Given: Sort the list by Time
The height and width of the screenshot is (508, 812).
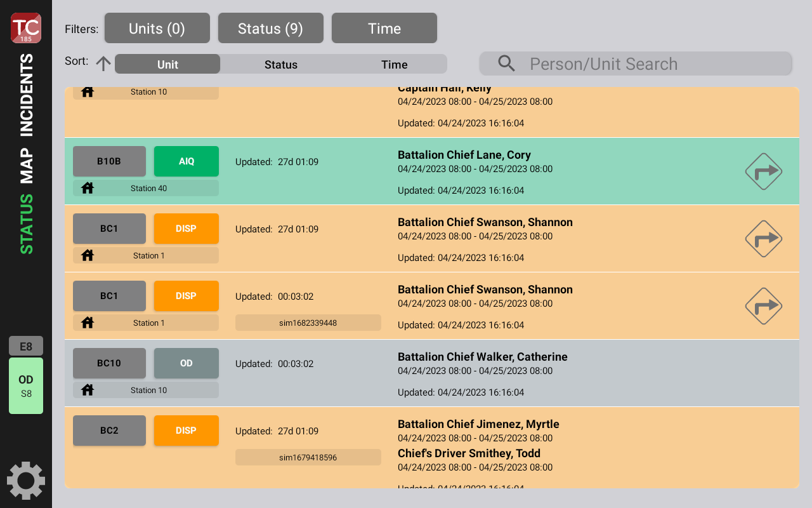Looking at the screenshot, I should click(x=394, y=64).
